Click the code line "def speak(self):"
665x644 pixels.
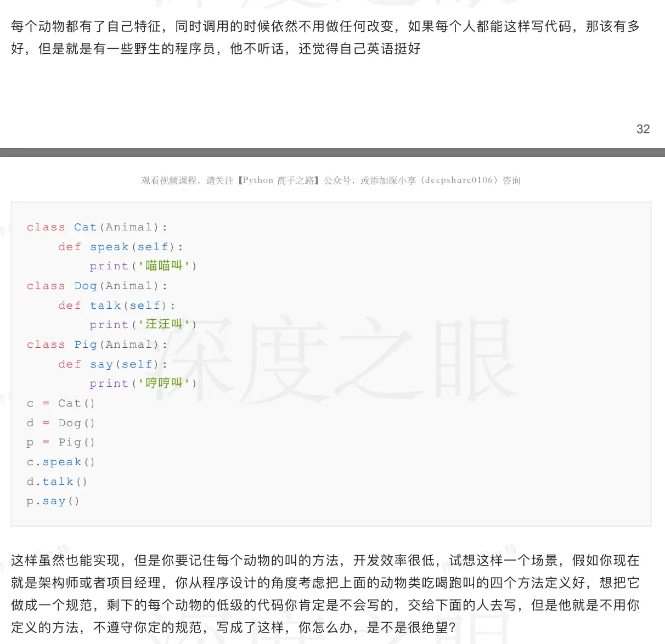click(x=121, y=247)
